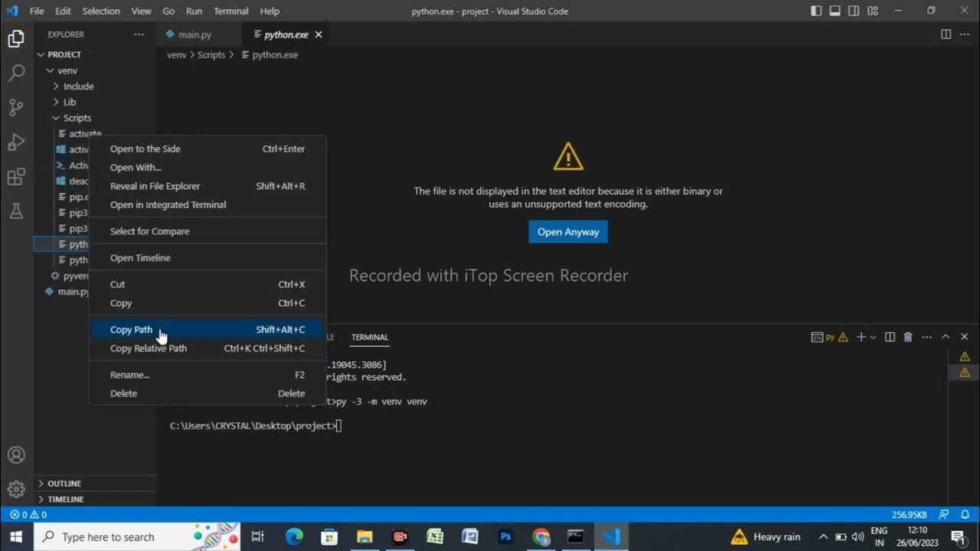Customize layout icon in title bar

[871, 11]
